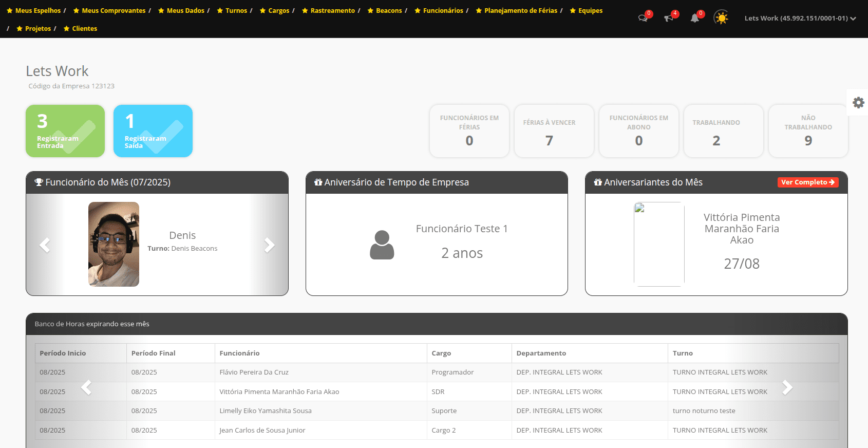Open Férias à Vencer stat card
The height and width of the screenshot is (448, 868).
tap(554, 131)
